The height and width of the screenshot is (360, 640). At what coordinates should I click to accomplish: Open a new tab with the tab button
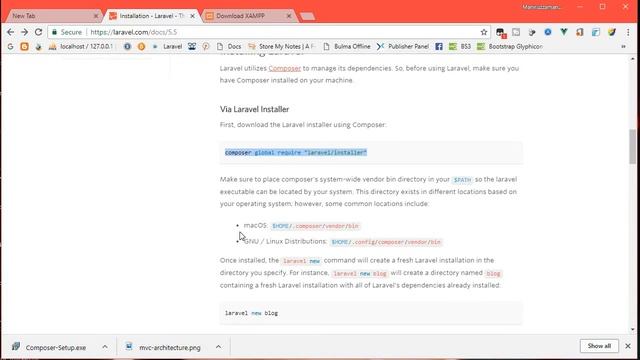[x=307, y=16]
